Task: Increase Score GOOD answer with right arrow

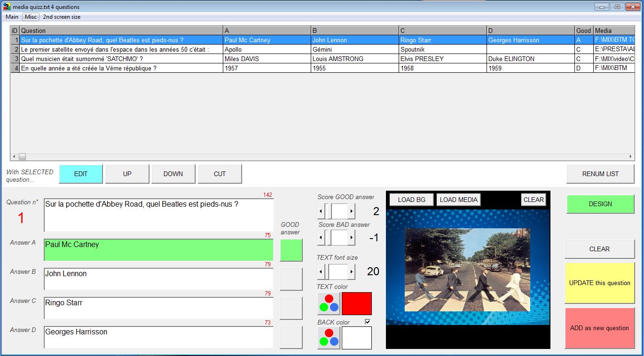Action: coord(352,211)
